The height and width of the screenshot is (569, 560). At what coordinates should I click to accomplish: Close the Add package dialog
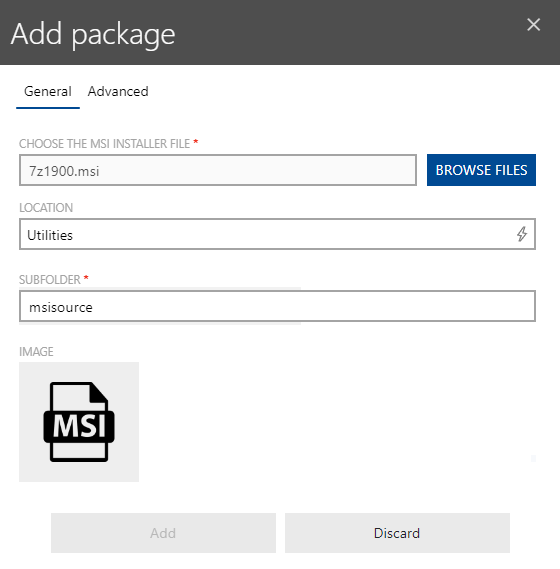tap(533, 25)
